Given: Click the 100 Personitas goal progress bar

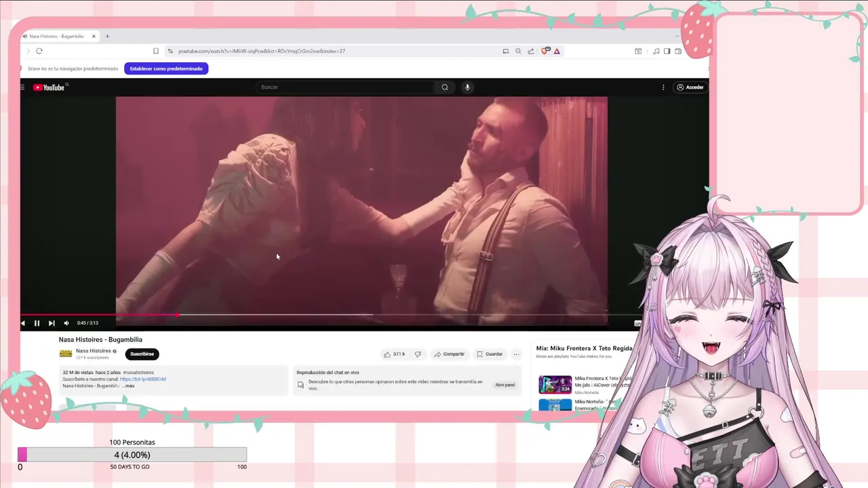Looking at the screenshot, I should pyautogui.click(x=132, y=455).
